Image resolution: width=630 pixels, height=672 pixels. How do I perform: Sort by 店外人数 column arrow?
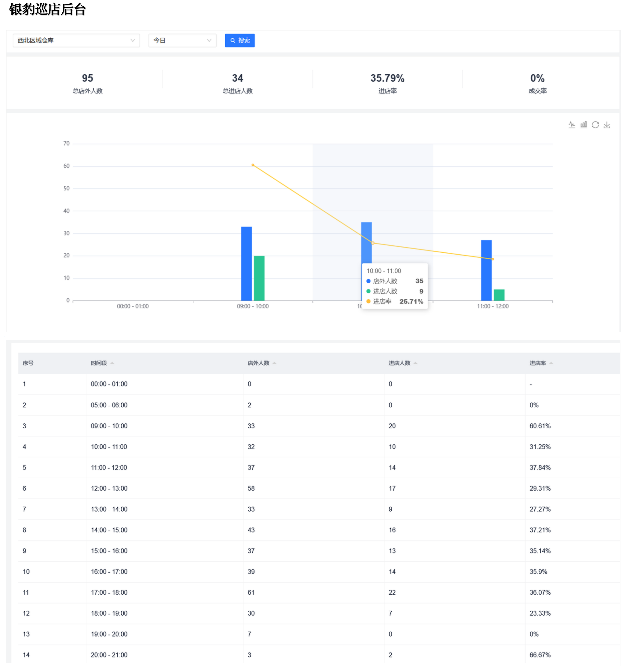[x=274, y=363]
